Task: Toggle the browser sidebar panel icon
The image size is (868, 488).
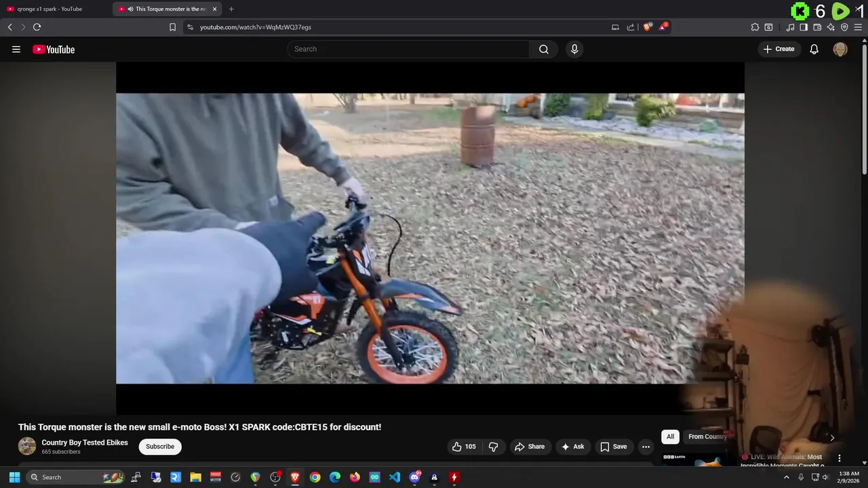Action: tap(804, 27)
